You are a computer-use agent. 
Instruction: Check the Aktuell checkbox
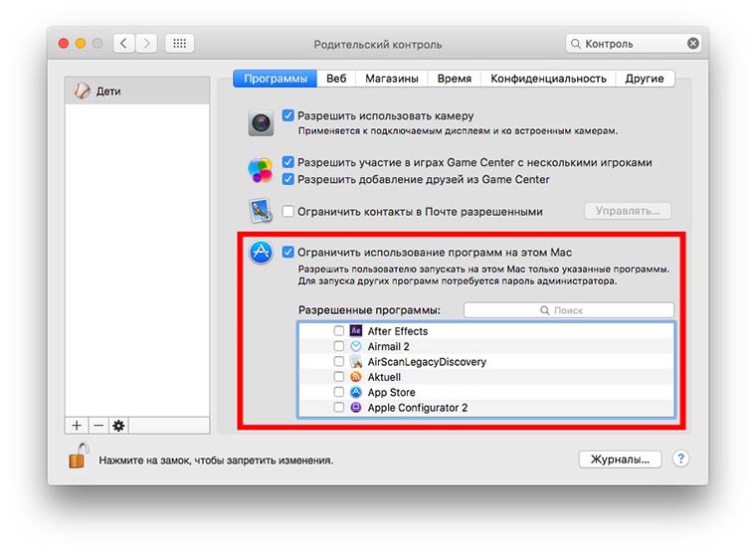339,377
